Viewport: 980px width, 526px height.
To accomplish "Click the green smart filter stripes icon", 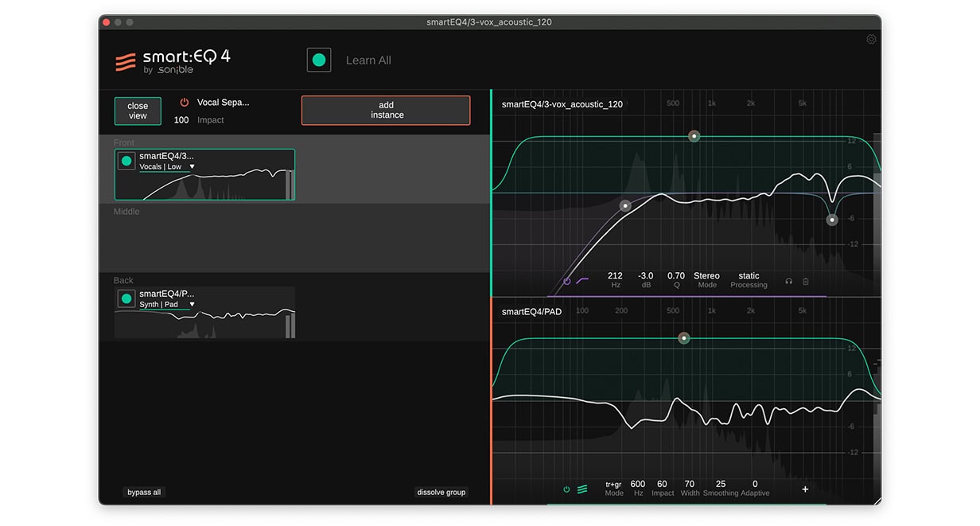I will [x=582, y=489].
